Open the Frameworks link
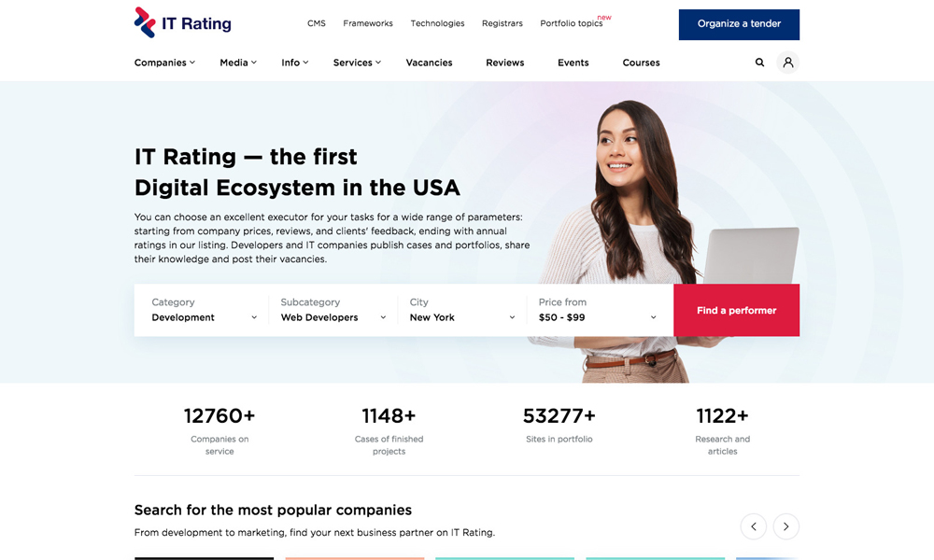Viewport: 934px width, 560px height. click(x=368, y=23)
